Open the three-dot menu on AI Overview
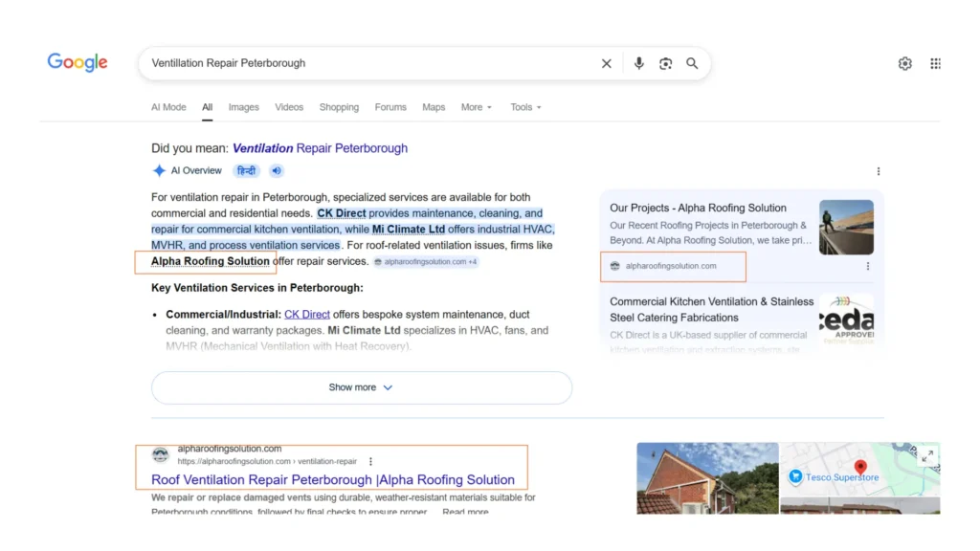 pyautogui.click(x=879, y=170)
